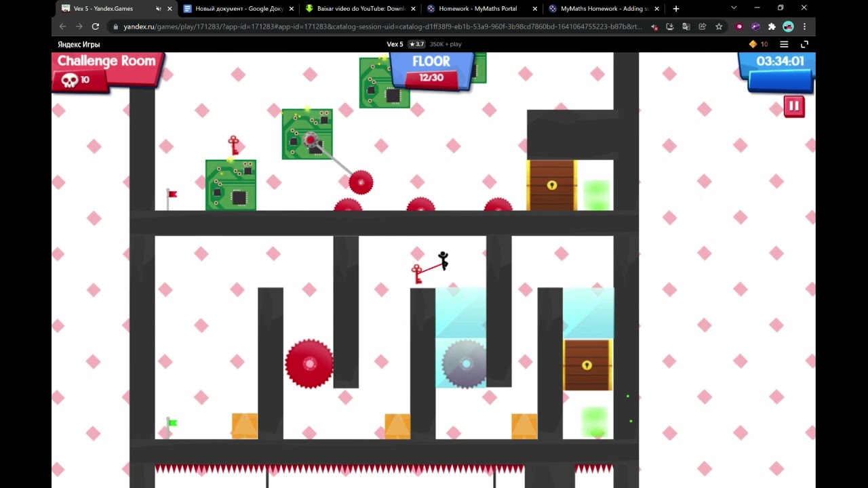Expand the tab search dropdown arrow
The image size is (868, 488).
[x=734, y=8]
